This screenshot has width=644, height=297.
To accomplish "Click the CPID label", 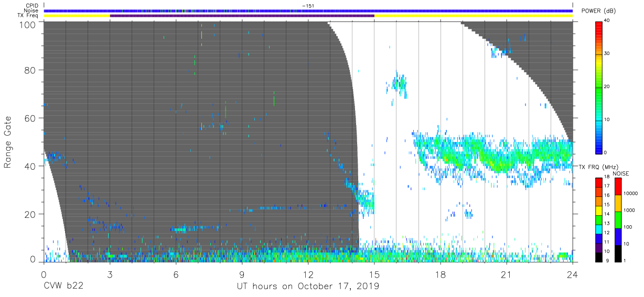I will click(x=33, y=6).
